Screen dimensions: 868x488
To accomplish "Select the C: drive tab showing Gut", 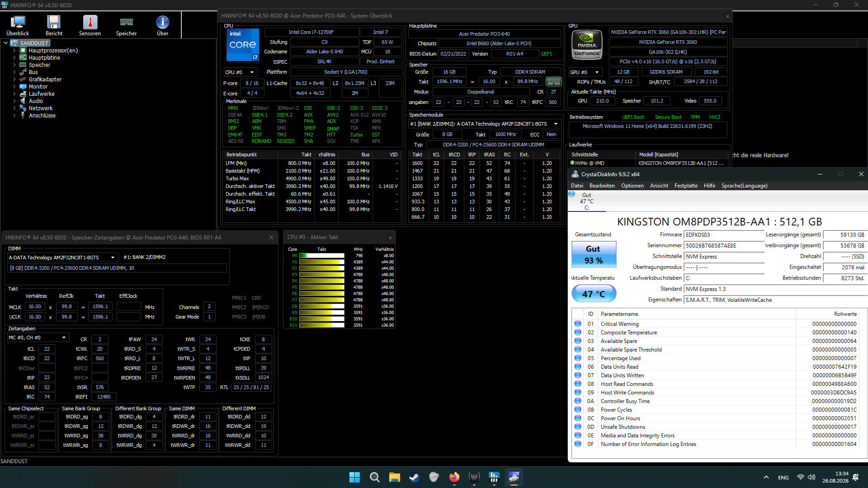I will point(586,201).
